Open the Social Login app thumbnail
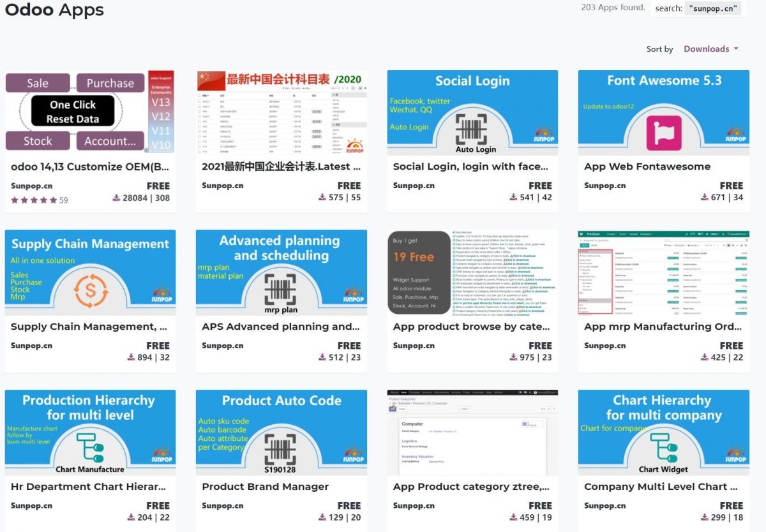Screen dimensions: 766x532 point(472,112)
